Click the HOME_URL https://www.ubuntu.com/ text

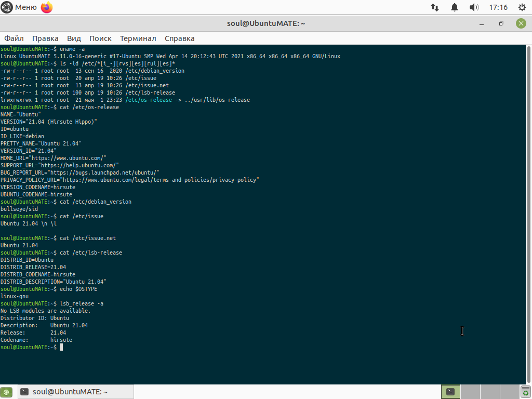[x=54, y=158]
